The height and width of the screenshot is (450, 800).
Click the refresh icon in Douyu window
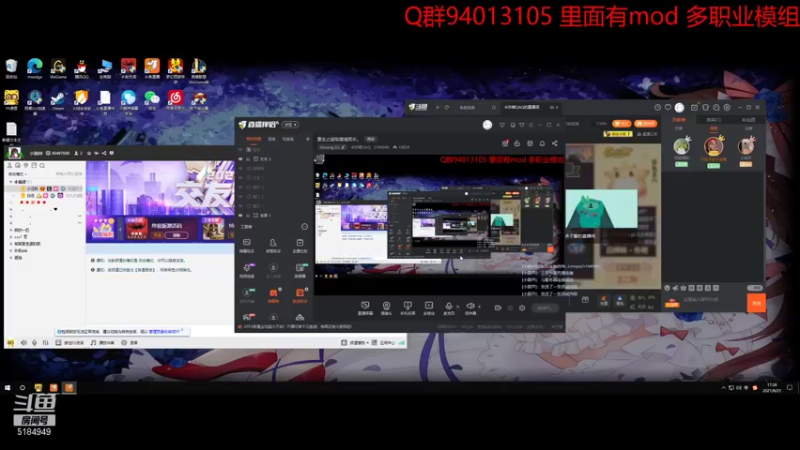pyautogui.click(x=447, y=107)
